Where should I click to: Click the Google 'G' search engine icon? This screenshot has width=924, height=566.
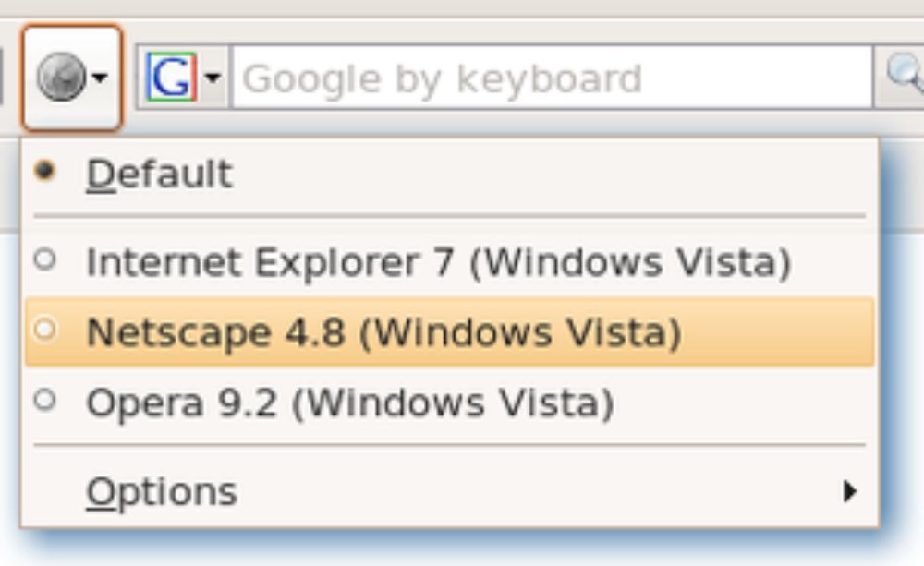pos(171,79)
